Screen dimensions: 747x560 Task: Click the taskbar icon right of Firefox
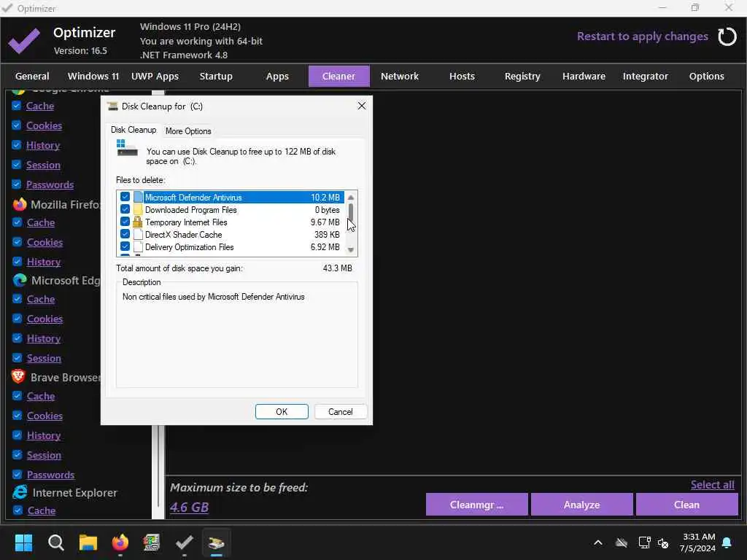pyautogui.click(x=152, y=542)
